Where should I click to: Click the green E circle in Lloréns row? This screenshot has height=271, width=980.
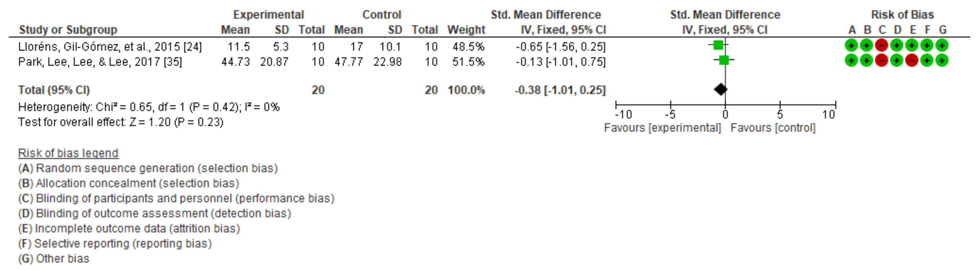click(x=912, y=46)
